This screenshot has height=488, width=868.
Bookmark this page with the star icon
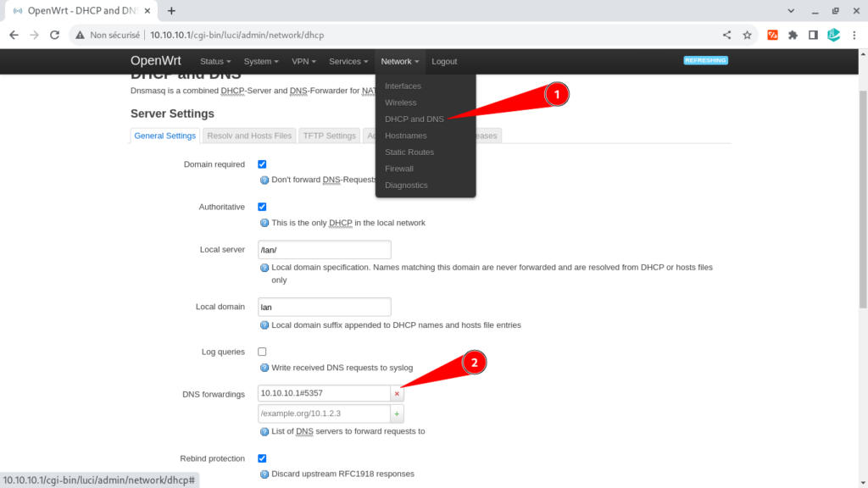[748, 35]
